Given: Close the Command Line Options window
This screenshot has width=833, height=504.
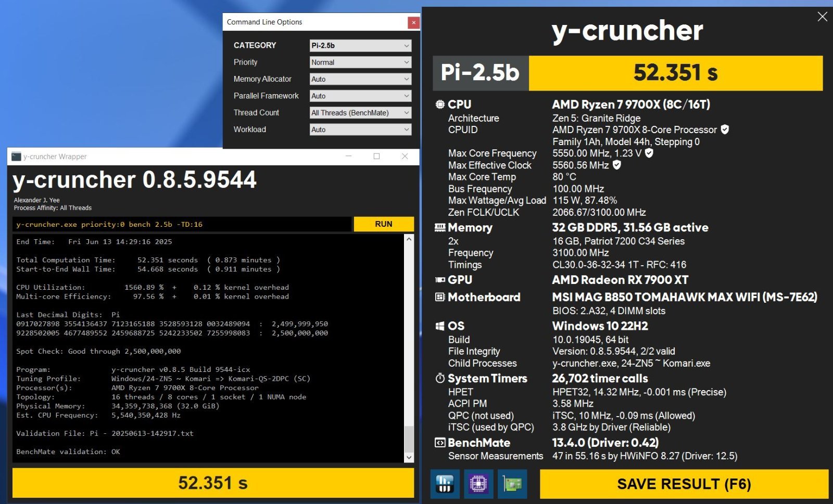Looking at the screenshot, I should [x=413, y=22].
